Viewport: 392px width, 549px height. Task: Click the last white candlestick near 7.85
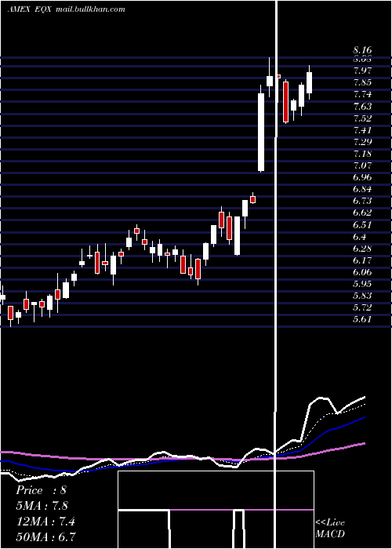point(309,82)
